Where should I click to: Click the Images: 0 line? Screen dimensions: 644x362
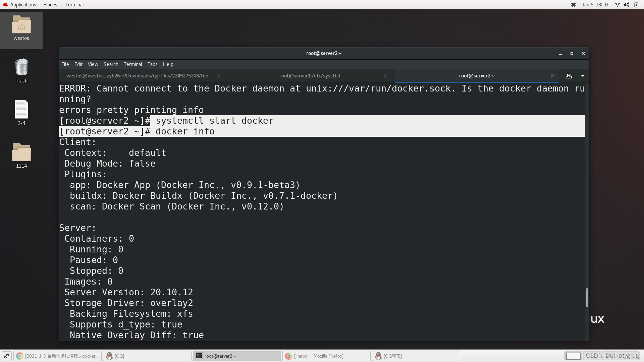89,282
